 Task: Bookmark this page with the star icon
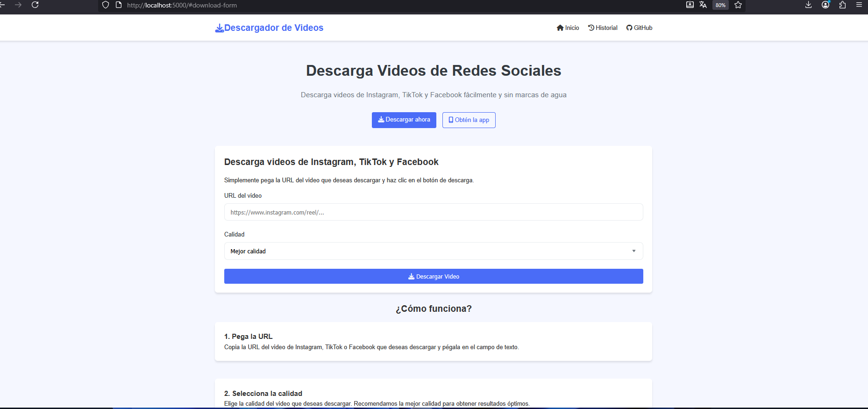[x=738, y=5]
